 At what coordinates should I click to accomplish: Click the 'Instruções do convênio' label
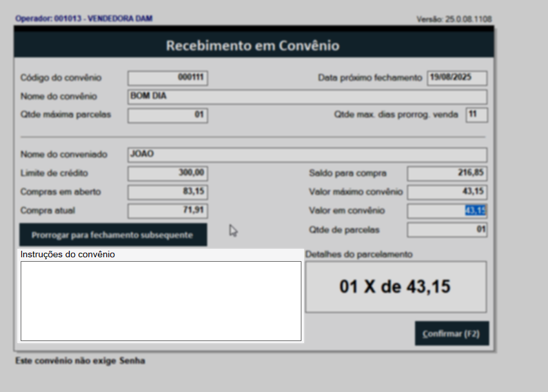[68, 255]
